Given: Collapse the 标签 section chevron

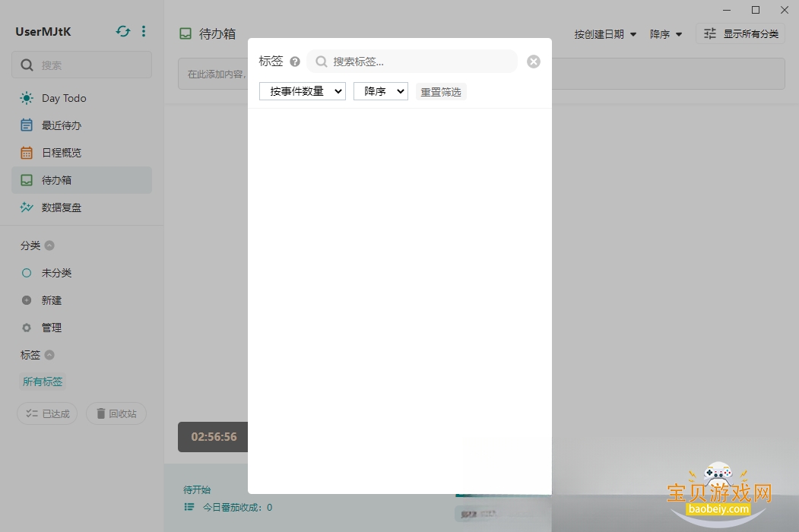Looking at the screenshot, I should pos(49,355).
